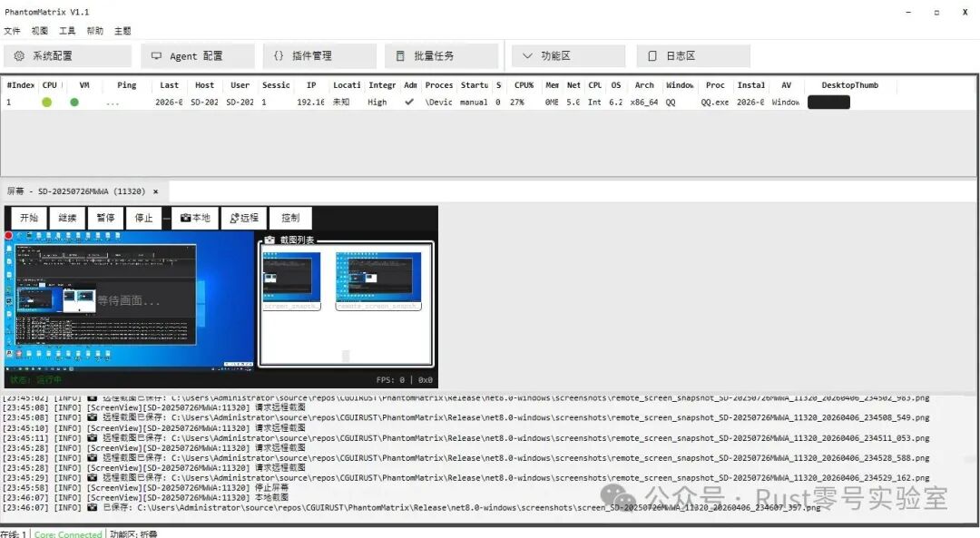Click 功能区: 折叠 status bar entry
Screen dimensions: 980x538
(133, 534)
